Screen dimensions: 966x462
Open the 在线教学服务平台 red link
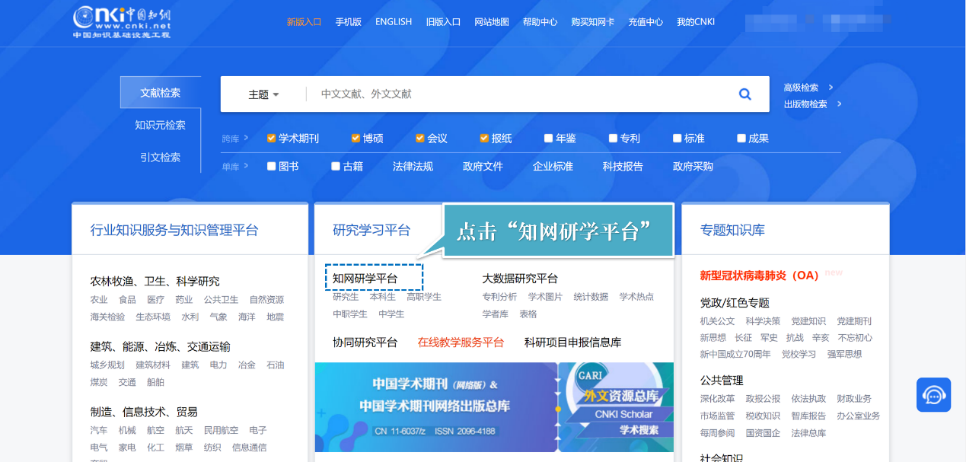[x=461, y=342]
